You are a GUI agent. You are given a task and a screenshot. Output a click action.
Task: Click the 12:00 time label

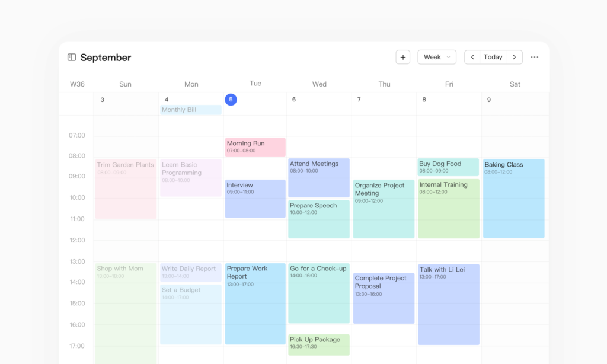point(78,240)
